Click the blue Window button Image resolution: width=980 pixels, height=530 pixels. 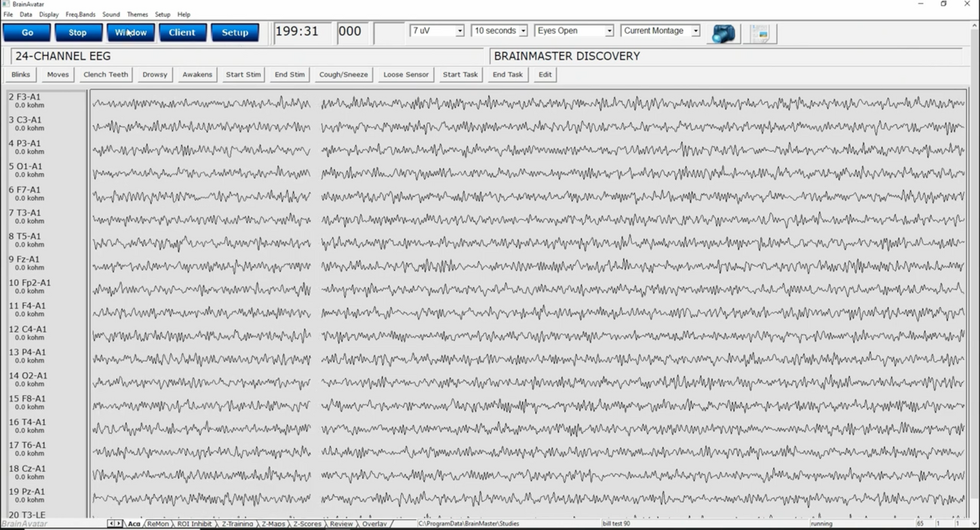[x=130, y=33]
